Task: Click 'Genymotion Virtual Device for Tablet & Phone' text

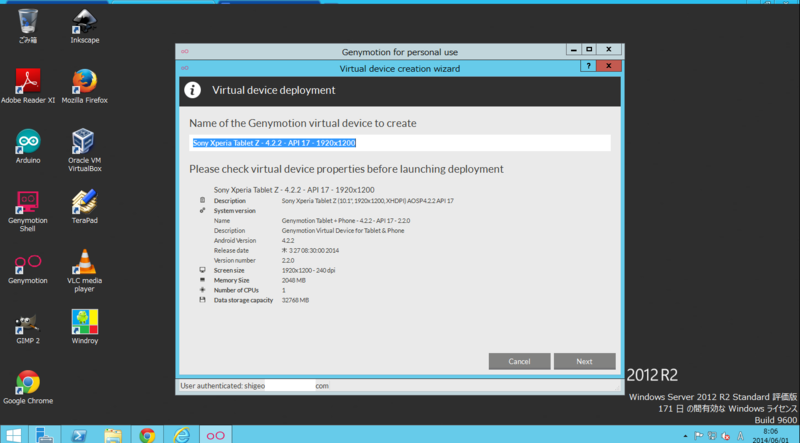Action: pos(343,230)
